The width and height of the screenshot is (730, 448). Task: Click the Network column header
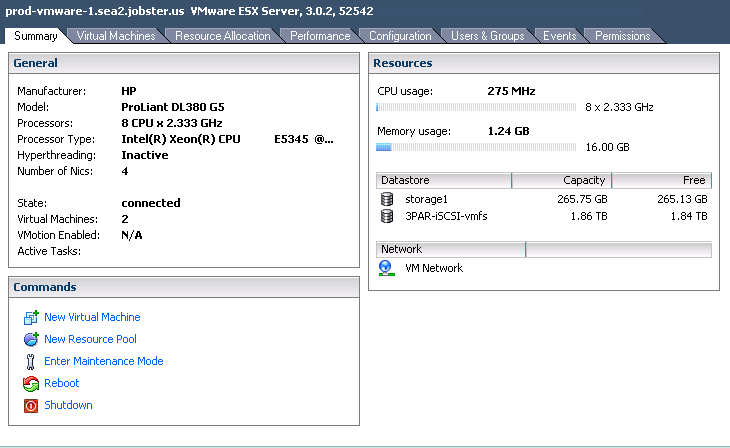click(x=451, y=249)
